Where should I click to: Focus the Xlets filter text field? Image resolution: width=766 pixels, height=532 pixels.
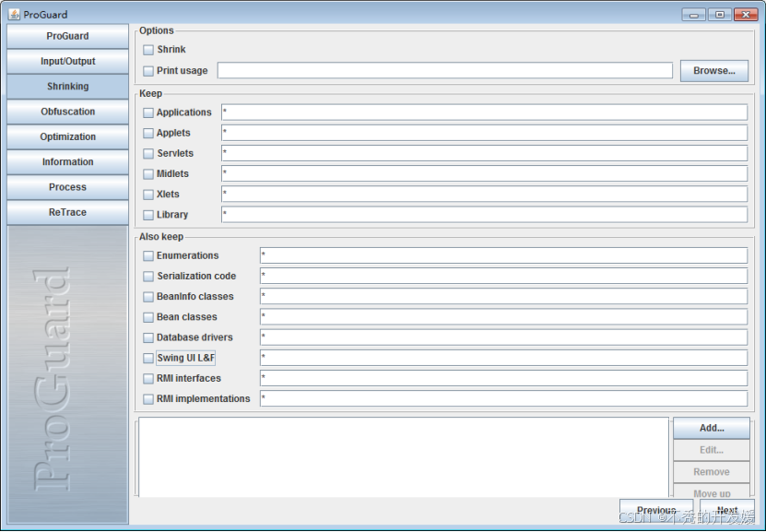(x=484, y=195)
